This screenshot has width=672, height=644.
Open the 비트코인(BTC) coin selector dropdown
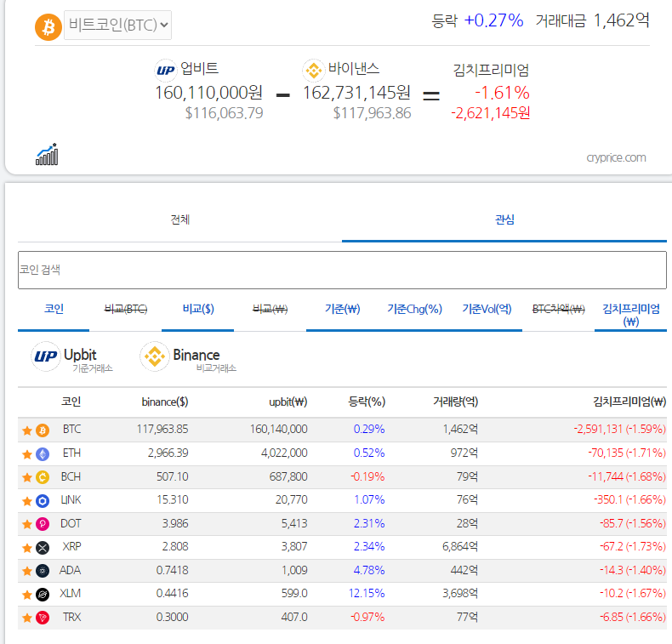coord(117,26)
